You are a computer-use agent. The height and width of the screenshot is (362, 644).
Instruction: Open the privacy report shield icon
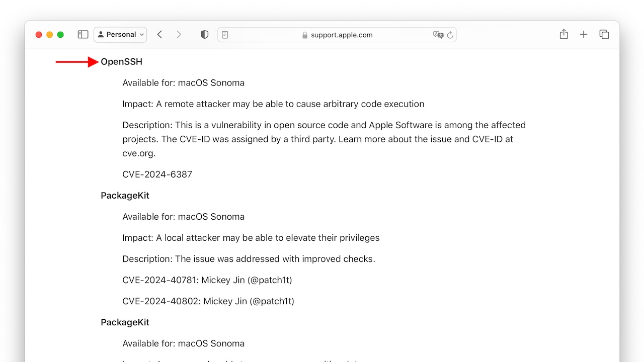(x=204, y=35)
